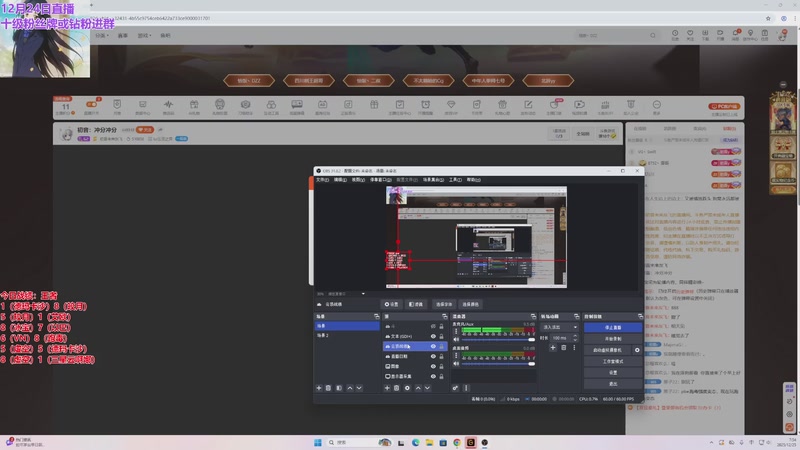This screenshot has height=450, width=800.
Task: Hide the 文本 (GDI+) source eye
Action: click(433, 337)
